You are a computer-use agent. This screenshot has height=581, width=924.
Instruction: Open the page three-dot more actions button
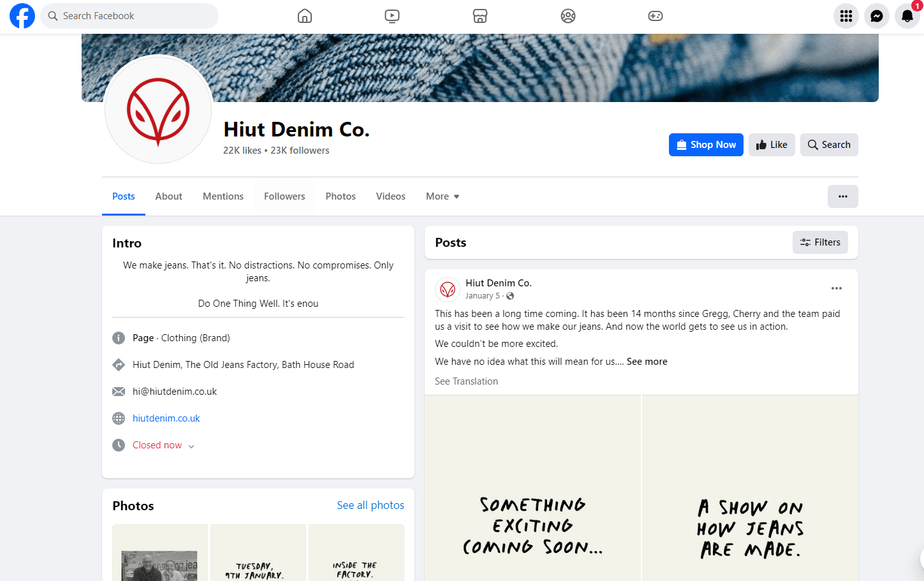(843, 196)
